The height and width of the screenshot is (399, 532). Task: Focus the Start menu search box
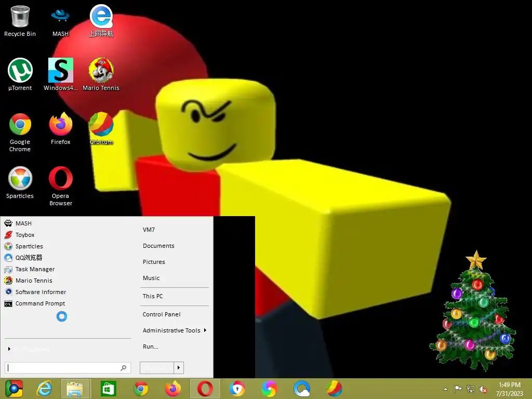click(68, 368)
